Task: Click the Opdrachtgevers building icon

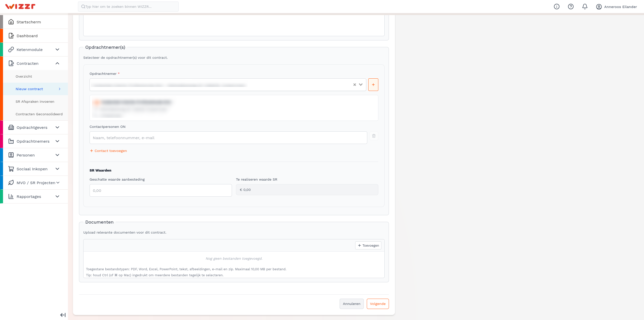Action: pos(11,127)
